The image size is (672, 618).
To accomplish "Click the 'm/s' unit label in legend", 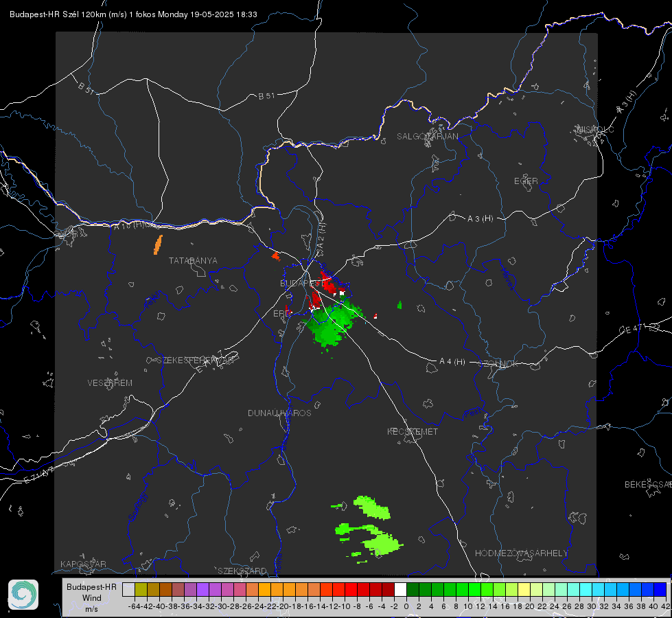I will click(91, 609).
